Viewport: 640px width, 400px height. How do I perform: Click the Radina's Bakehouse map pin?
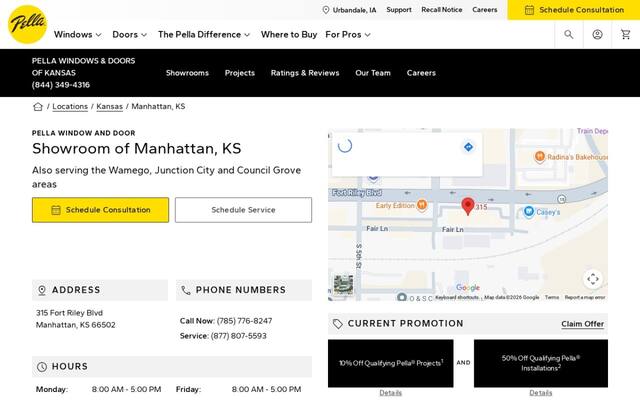(x=539, y=157)
